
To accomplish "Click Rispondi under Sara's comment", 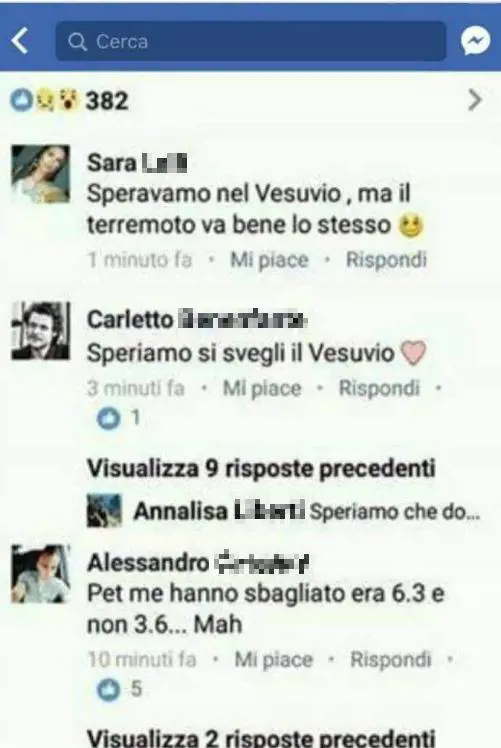I will click(386, 260).
